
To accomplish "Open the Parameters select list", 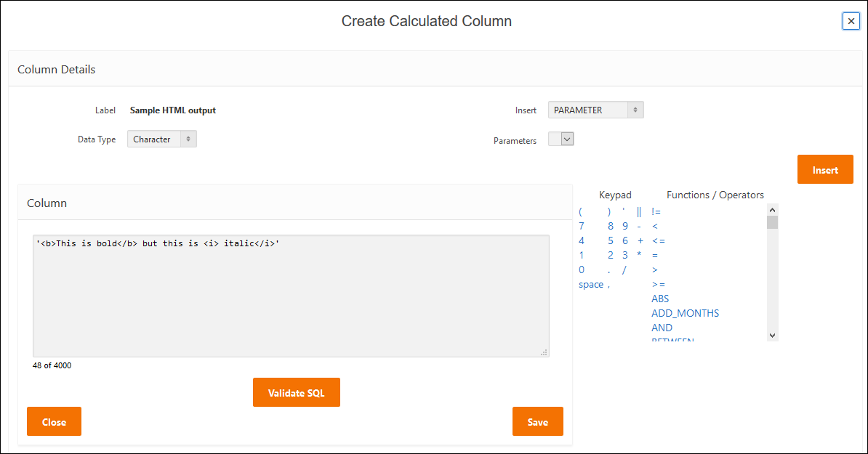I will [560, 139].
